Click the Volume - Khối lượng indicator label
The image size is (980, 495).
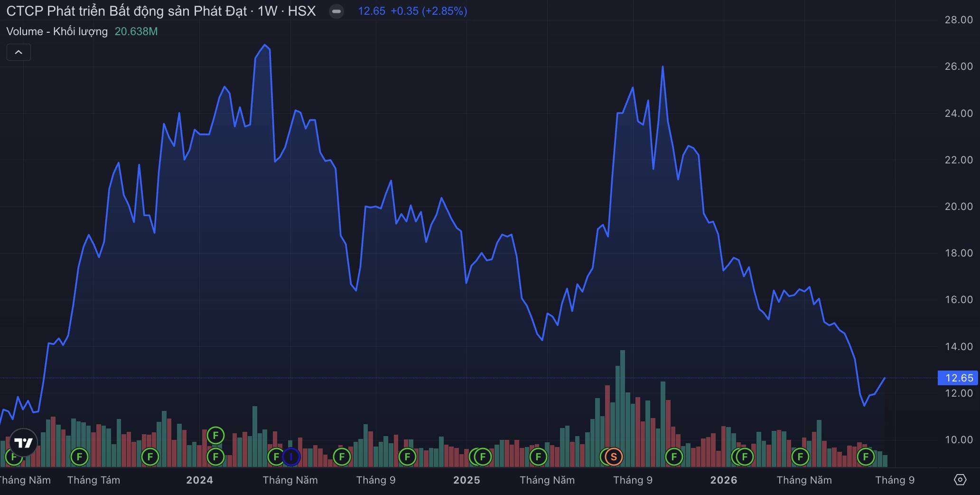pyautogui.click(x=57, y=31)
